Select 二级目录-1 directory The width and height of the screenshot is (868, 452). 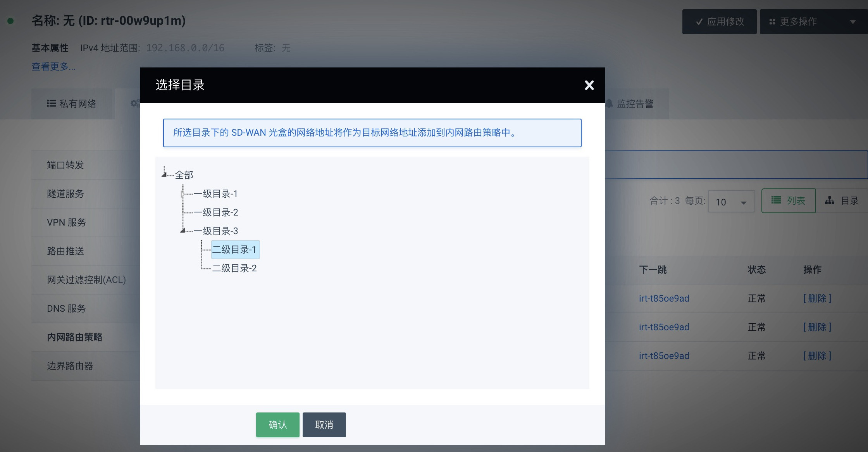coord(235,250)
